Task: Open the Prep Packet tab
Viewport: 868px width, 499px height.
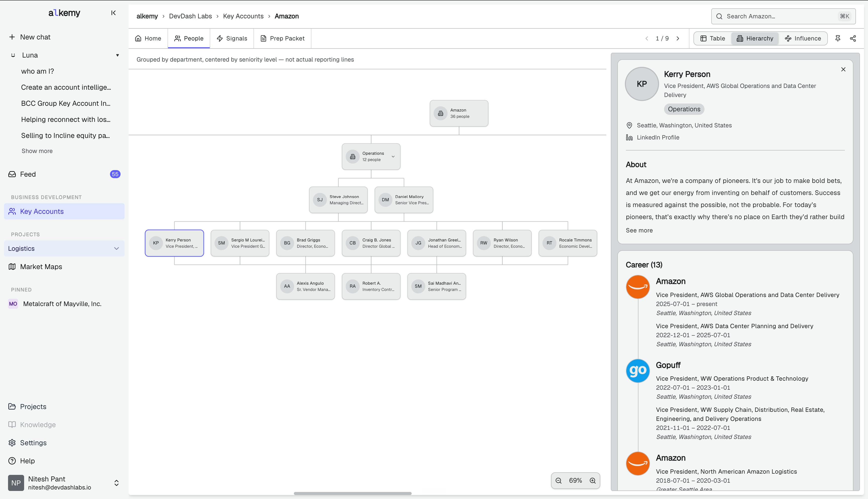Action: 283,38
